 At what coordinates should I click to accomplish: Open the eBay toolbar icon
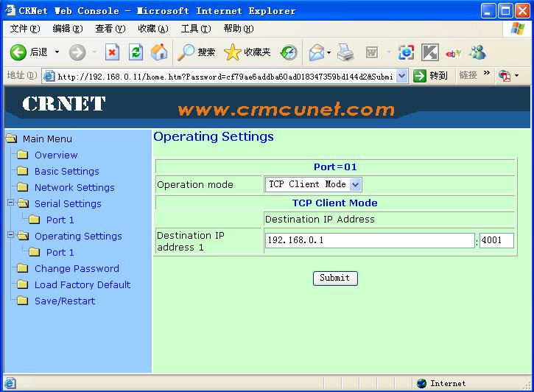pos(453,53)
